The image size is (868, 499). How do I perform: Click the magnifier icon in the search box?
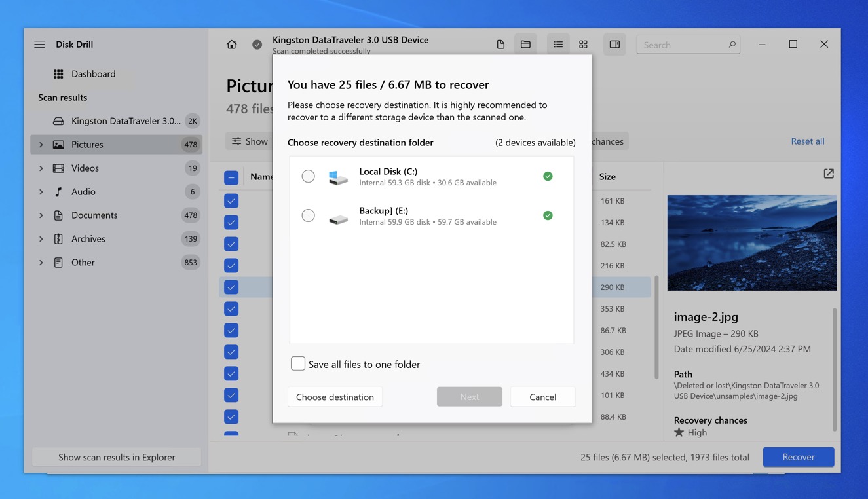[732, 45]
